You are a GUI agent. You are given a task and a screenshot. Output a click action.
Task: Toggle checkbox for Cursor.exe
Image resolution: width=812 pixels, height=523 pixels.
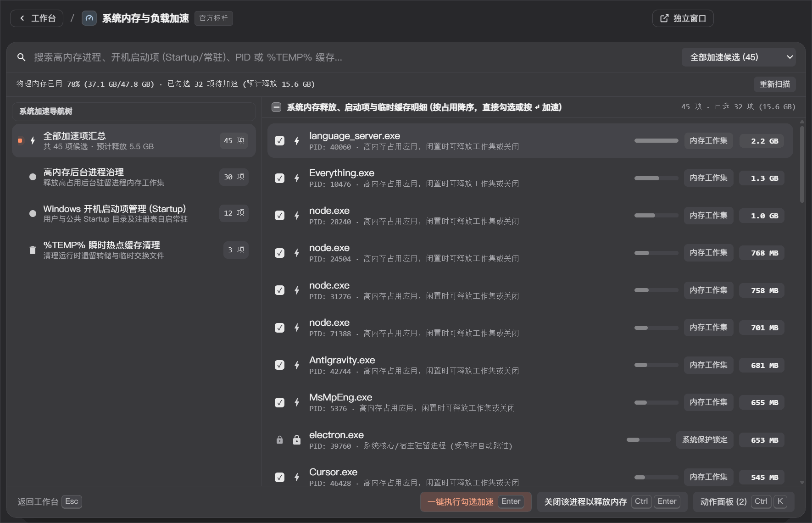279,477
